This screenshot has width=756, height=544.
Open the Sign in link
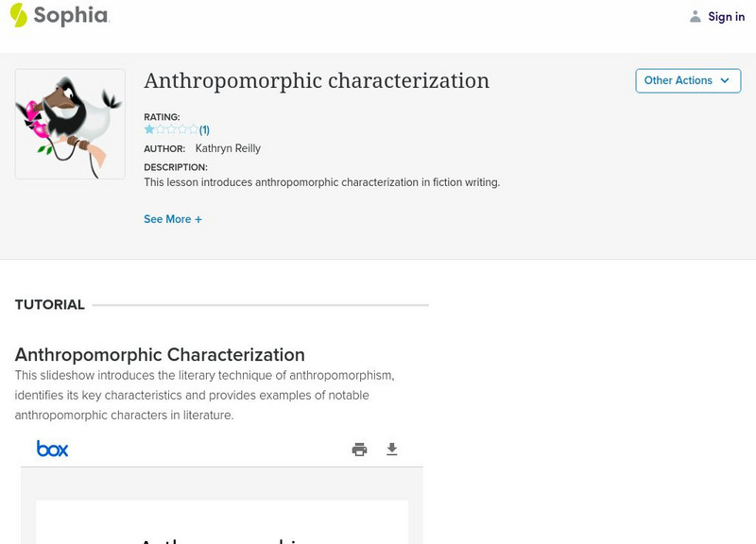tap(726, 16)
